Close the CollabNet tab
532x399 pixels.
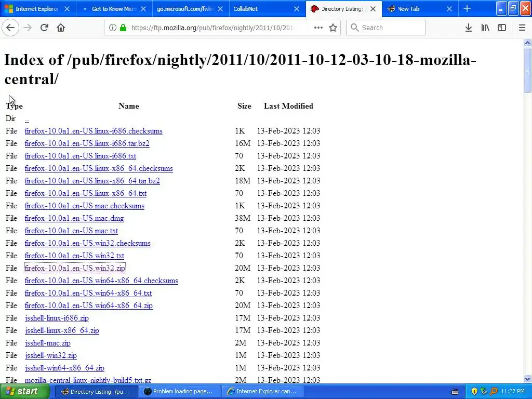click(297, 9)
